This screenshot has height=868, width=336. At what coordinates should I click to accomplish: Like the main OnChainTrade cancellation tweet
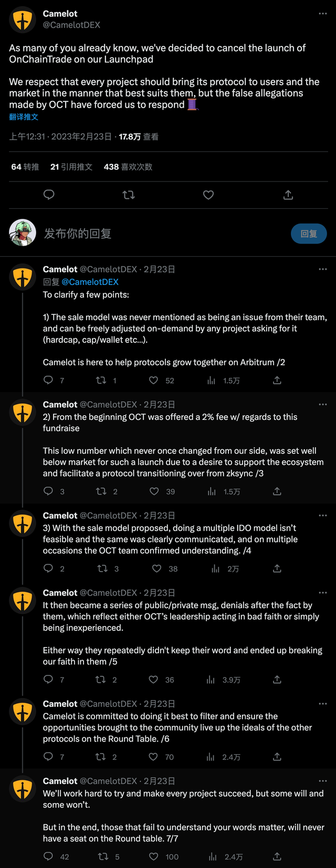(208, 195)
